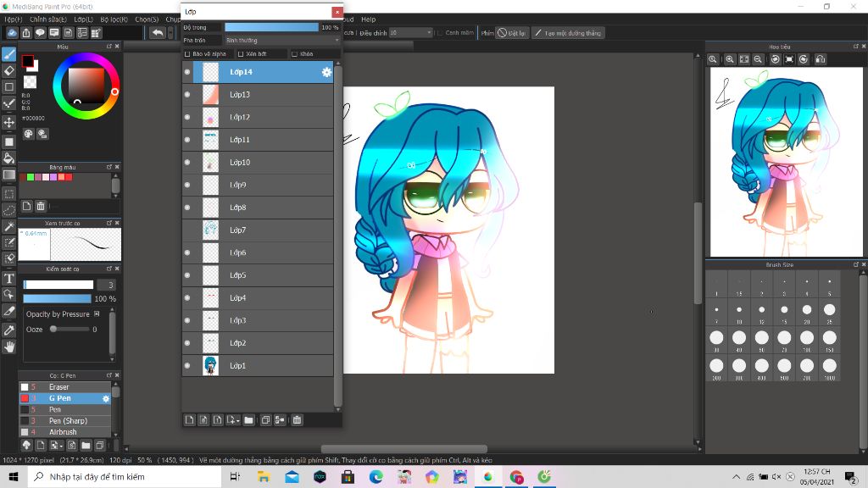868x488 pixels.
Task: Expand the undo history dropdown arrow
Action: 170,33
